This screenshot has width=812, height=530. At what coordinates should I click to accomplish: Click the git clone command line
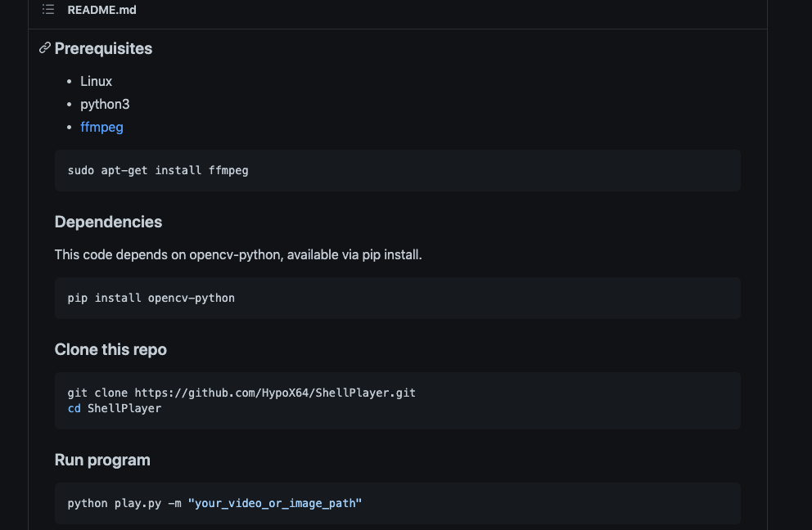(241, 393)
